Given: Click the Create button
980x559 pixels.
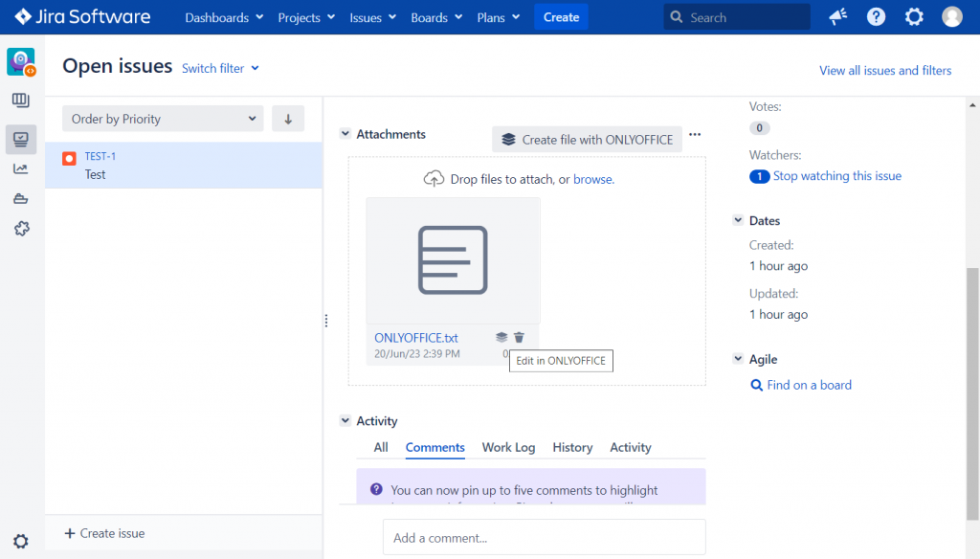Looking at the screenshot, I should pyautogui.click(x=561, y=16).
